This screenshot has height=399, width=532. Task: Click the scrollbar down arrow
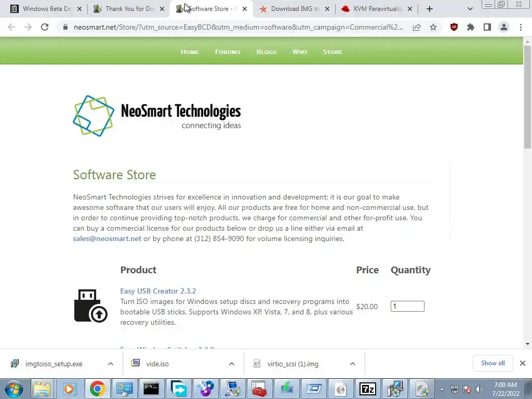click(x=527, y=344)
